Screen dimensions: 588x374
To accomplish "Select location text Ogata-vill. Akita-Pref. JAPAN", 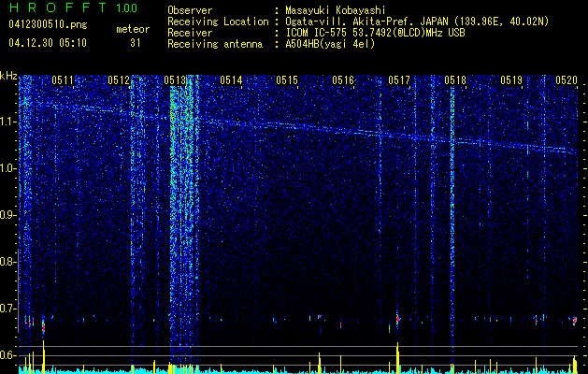I will click(x=366, y=22).
